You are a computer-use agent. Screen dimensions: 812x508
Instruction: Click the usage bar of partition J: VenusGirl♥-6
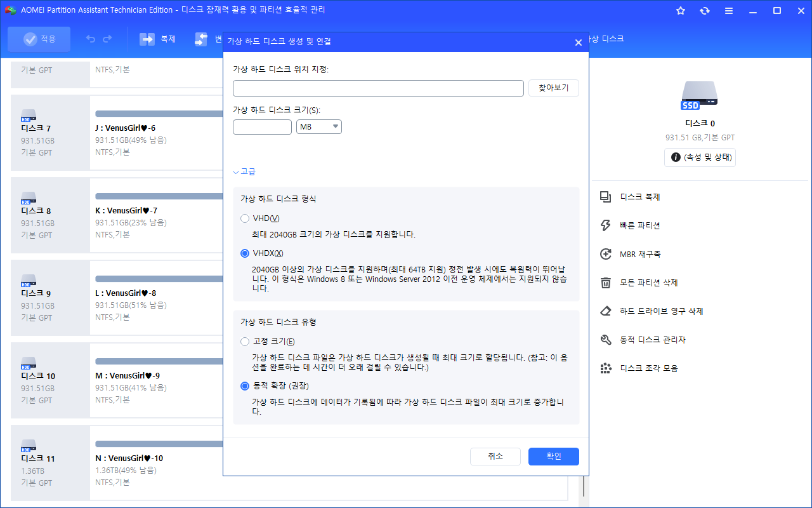(x=159, y=114)
